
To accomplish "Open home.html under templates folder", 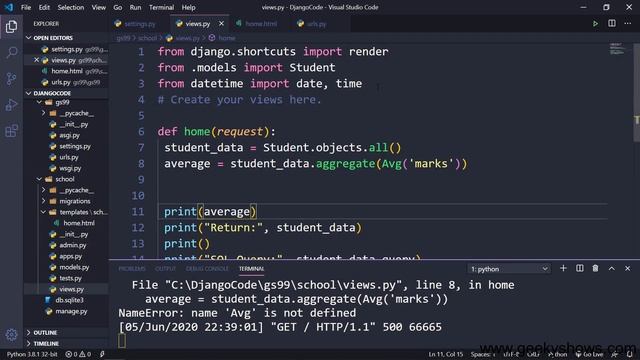I will pyautogui.click(x=79, y=223).
